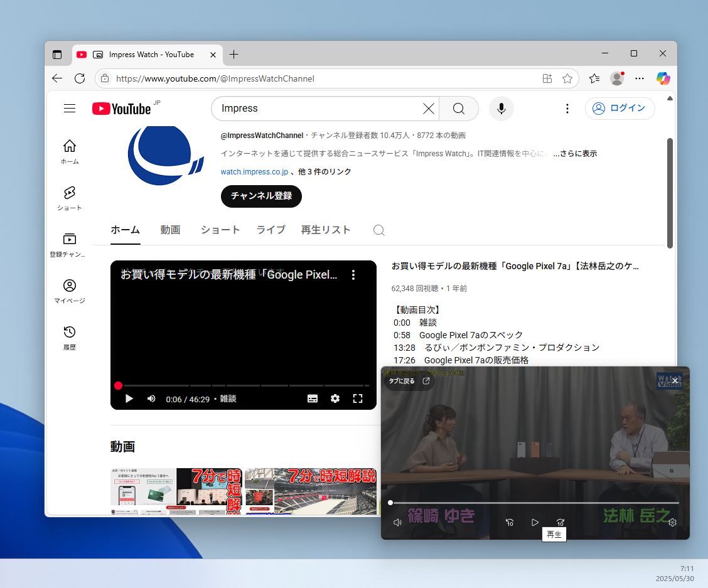This screenshot has width=708, height=588.
Task: Jump to the 13:28 chapter timestamp
Action: 404,348
